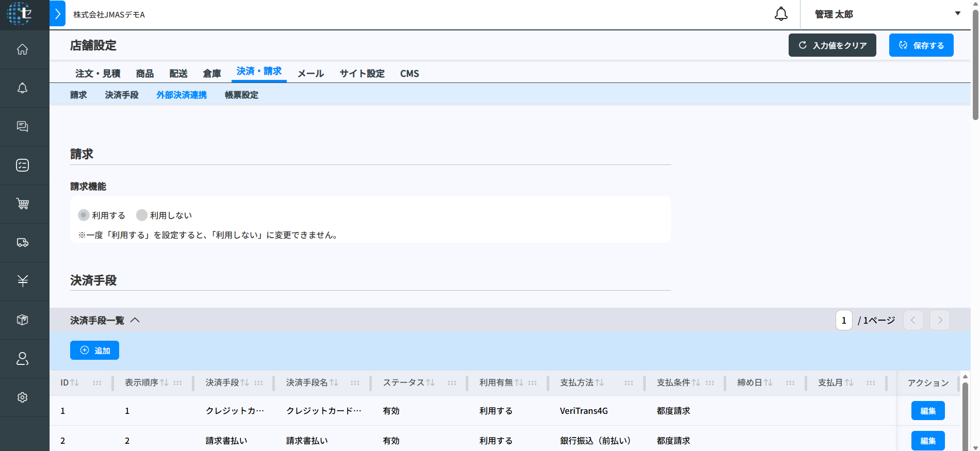Screen dimensions: 980x451
Task: Open the package box sidebar icon
Action: [x=22, y=320]
